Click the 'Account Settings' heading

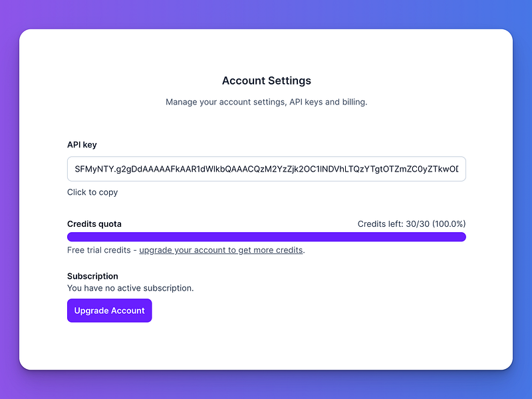(x=266, y=80)
